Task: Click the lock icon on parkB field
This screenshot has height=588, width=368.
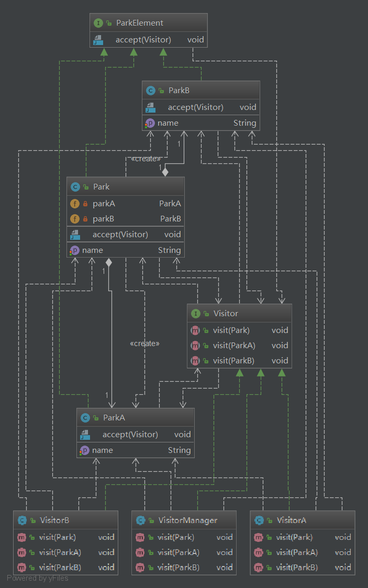Action: pos(85,219)
